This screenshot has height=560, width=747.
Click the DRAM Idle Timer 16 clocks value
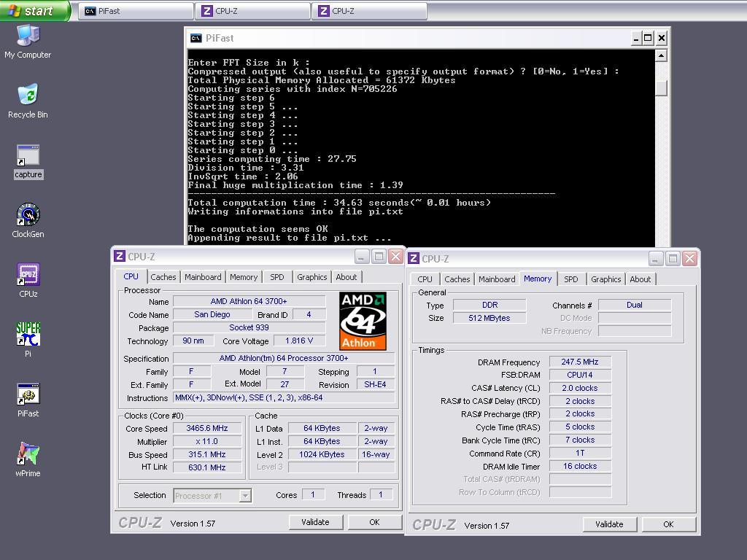pos(580,466)
